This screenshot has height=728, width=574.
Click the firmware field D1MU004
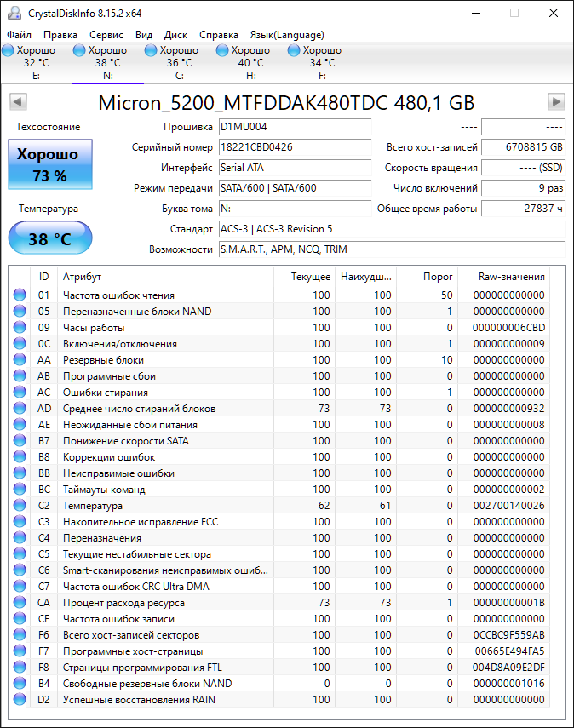click(x=295, y=127)
